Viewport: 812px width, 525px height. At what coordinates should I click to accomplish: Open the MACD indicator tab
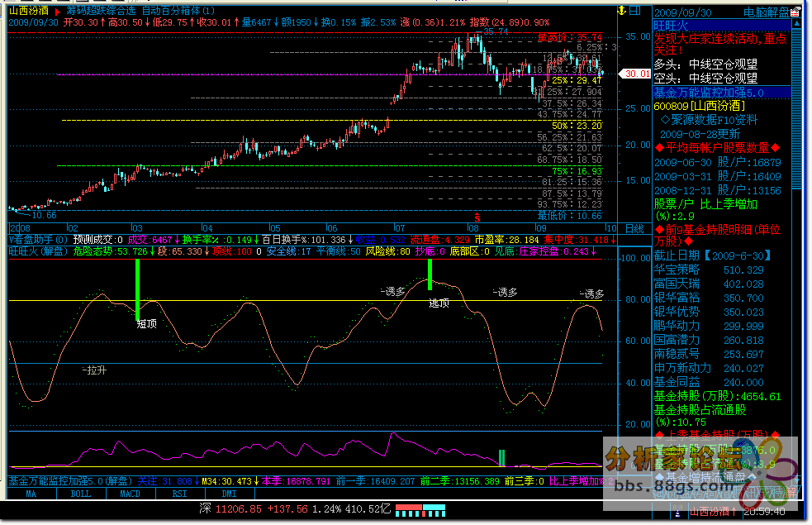pos(130,494)
